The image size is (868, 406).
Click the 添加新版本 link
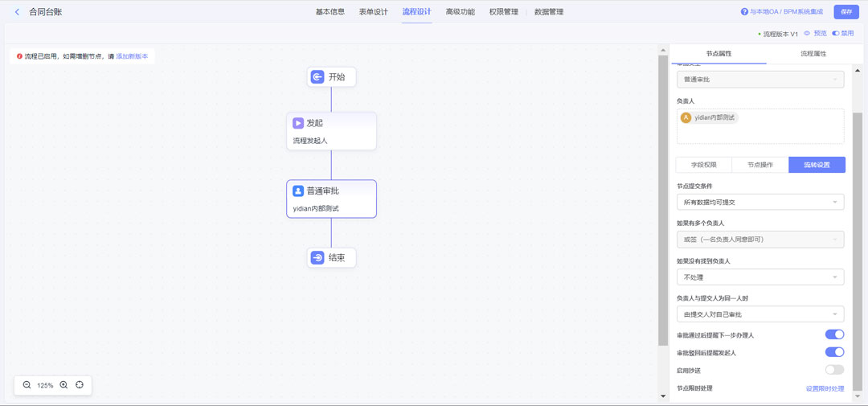point(132,56)
